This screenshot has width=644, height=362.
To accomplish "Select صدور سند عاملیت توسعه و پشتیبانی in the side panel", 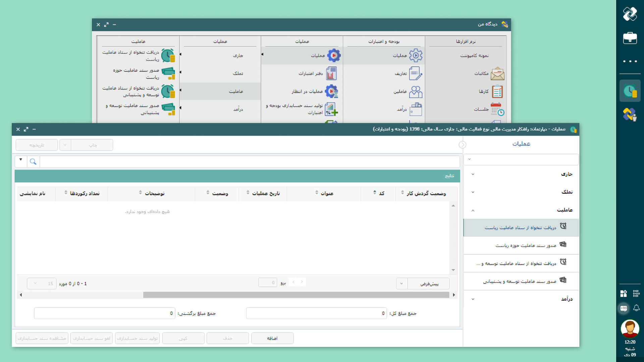I will coord(519,281).
